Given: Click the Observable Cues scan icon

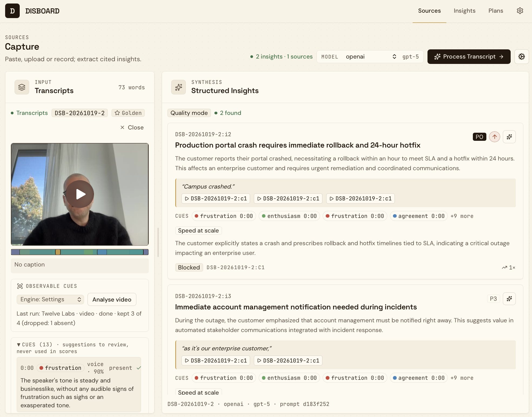Looking at the screenshot, I should pyautogui.click(x=20, y=286).
